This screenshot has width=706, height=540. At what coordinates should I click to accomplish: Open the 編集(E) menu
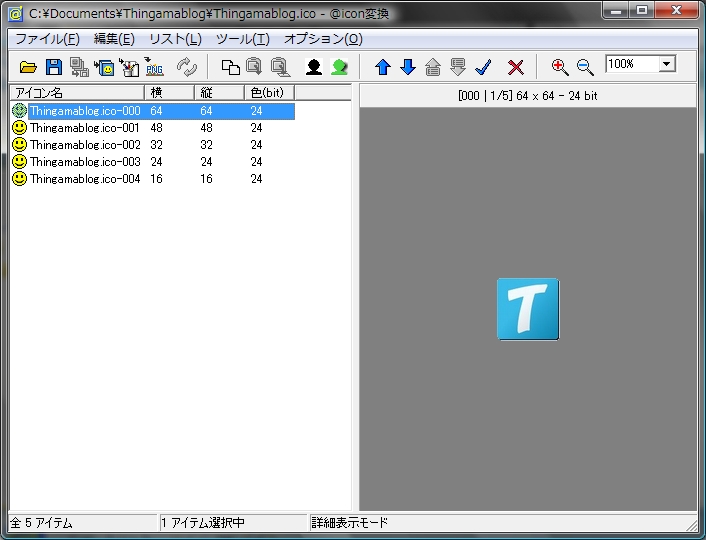pos(114,39)
